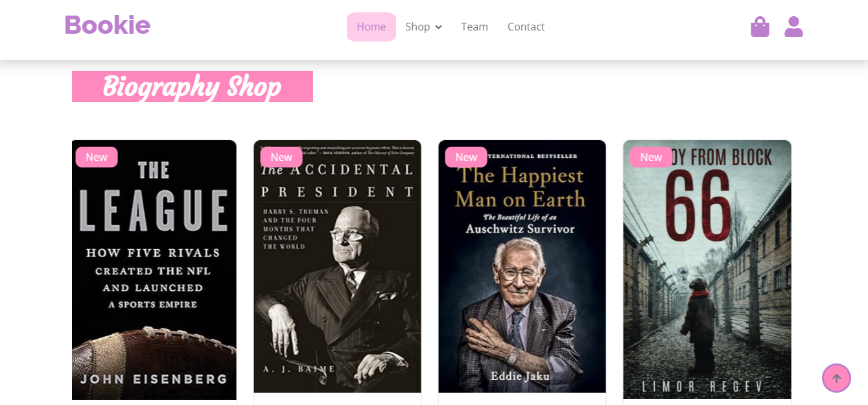Expand the Shop dropdown menu
Screen dimensions: 868x405
tap(418, 27)
